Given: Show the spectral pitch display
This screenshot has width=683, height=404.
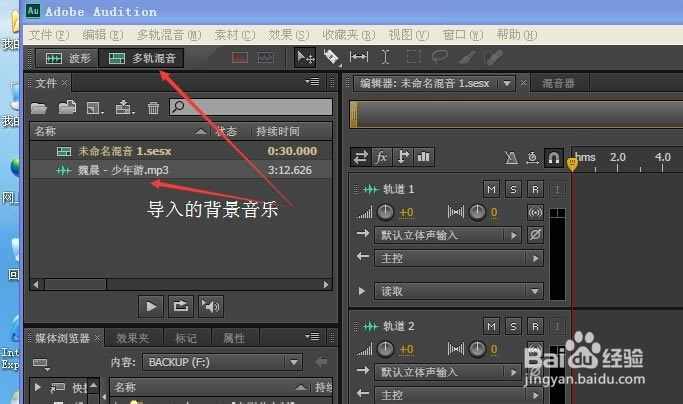Looking at the screenshot, I should pos(266,58).
